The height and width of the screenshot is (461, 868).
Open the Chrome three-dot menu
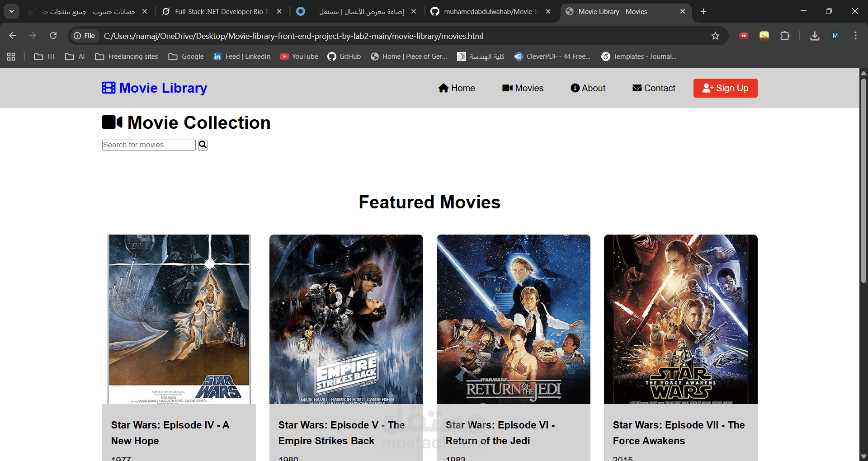pyautogui.click(x=855, y=36)
